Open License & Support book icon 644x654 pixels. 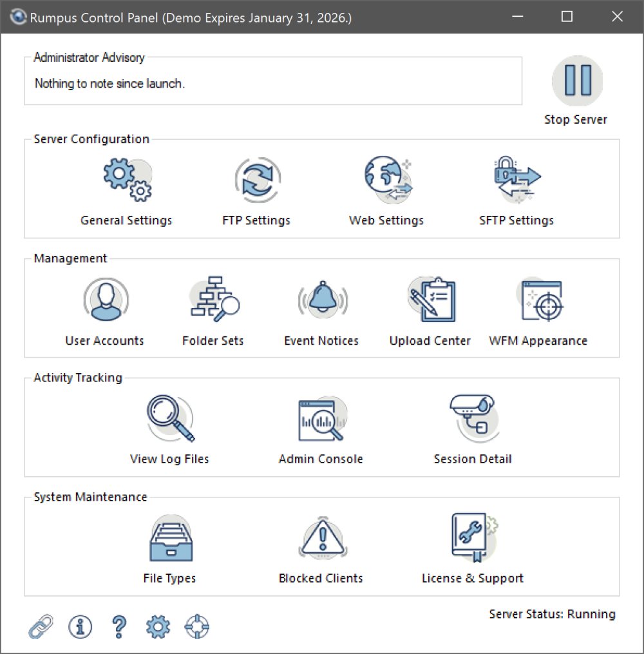475,538
